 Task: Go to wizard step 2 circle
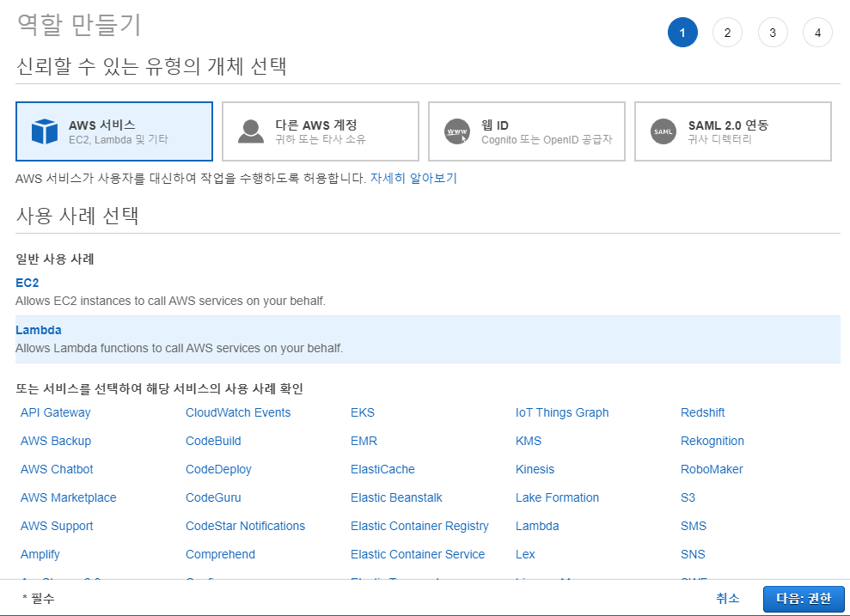click(727, 33)
